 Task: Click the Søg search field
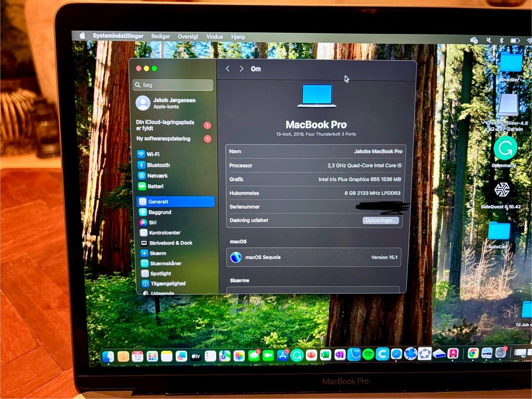(173, 85)
